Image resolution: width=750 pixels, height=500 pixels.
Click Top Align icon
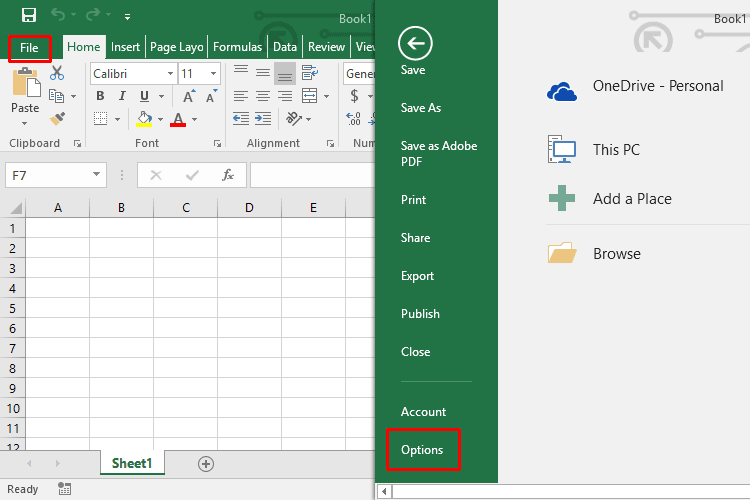241,72
